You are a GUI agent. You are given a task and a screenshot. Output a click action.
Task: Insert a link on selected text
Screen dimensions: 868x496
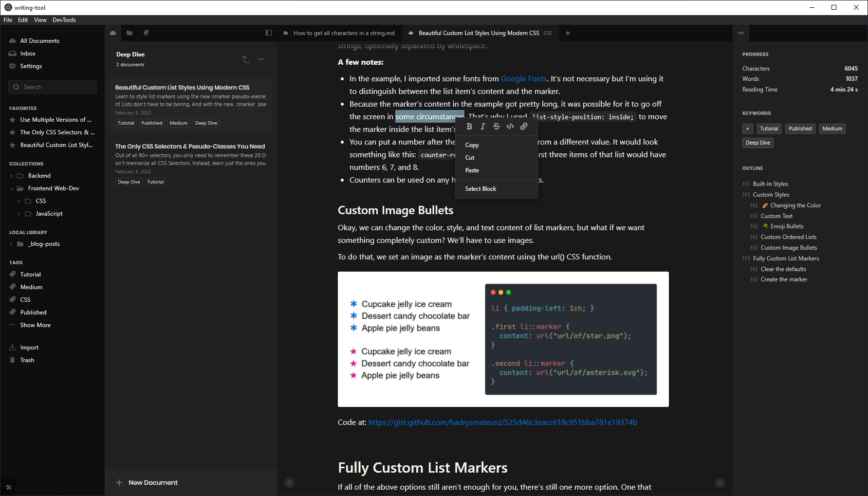point(524,127)
